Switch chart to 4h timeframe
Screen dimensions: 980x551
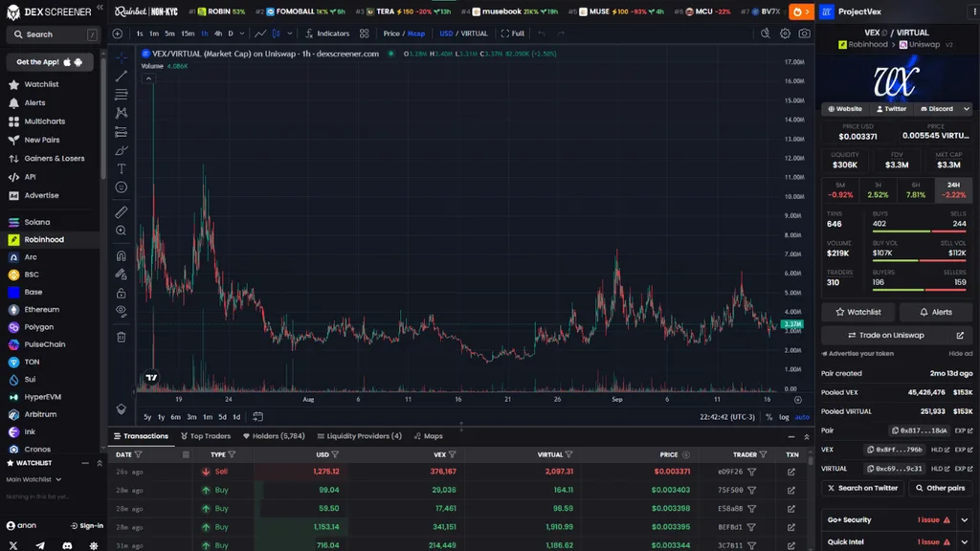click(x=217, y=33)
